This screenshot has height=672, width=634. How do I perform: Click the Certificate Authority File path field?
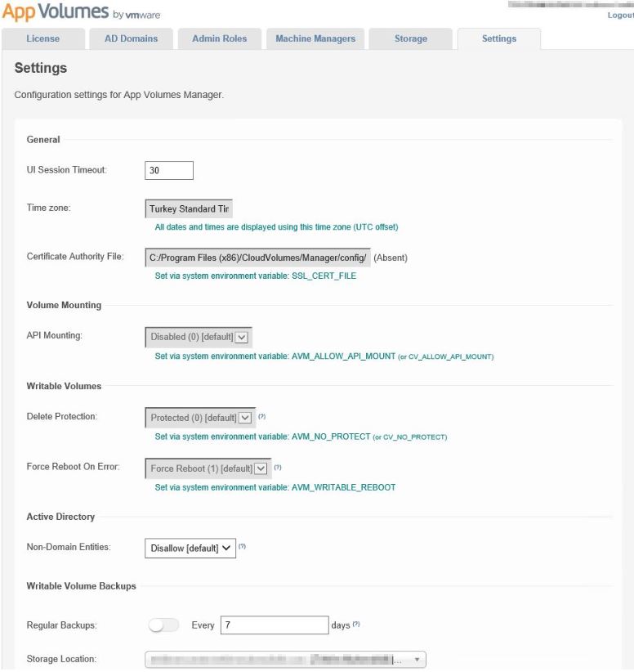tap(257, 258)
